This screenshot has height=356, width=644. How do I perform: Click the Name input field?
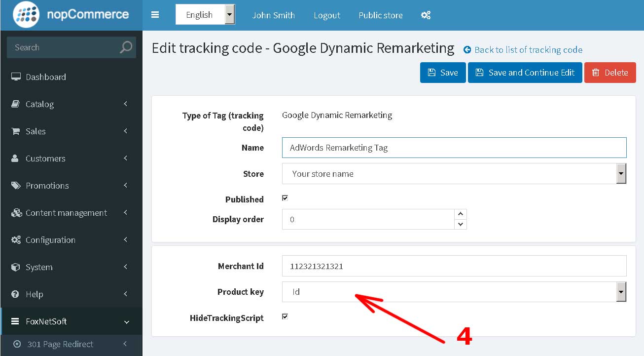[x=454, y=148]
